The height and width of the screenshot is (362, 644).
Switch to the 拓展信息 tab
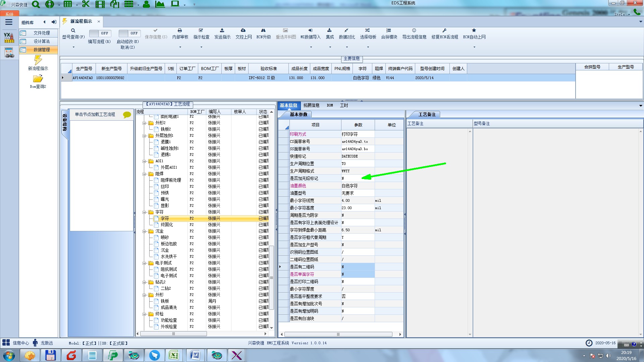tap(311, 105)
